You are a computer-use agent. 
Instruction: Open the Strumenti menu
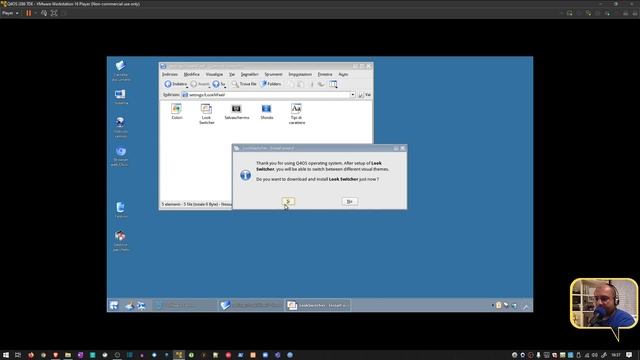click(273, 74)
